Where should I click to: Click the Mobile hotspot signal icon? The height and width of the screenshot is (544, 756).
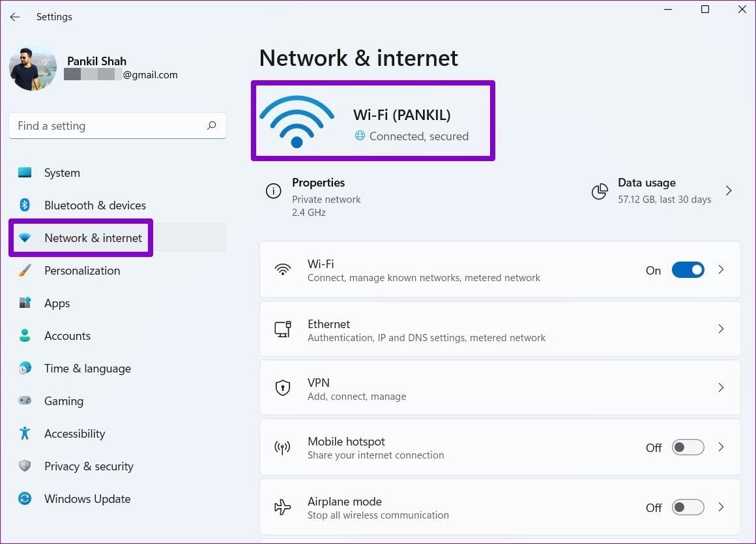tap(282, 447)
